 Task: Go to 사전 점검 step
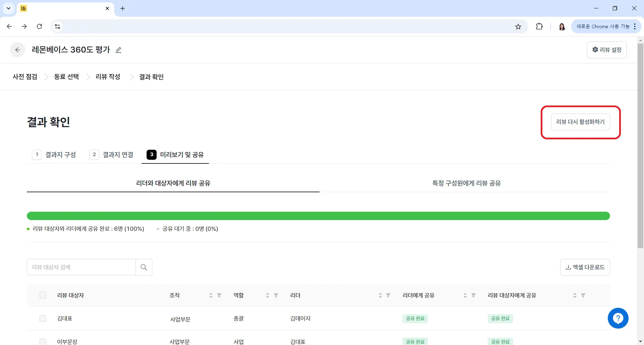coord(25,77)
